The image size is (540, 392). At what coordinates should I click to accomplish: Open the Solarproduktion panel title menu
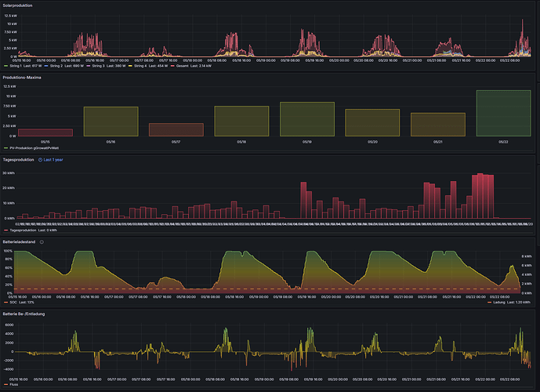click(x=24, y=5)
